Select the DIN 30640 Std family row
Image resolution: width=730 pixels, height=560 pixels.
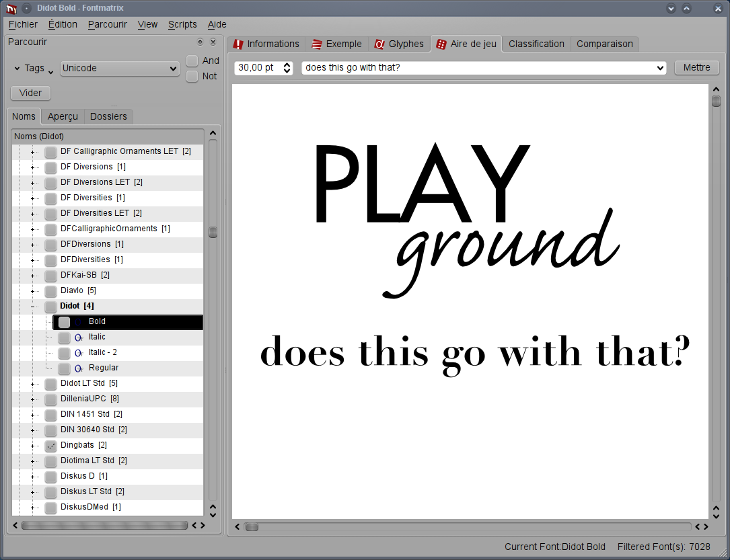coord(108,430)
